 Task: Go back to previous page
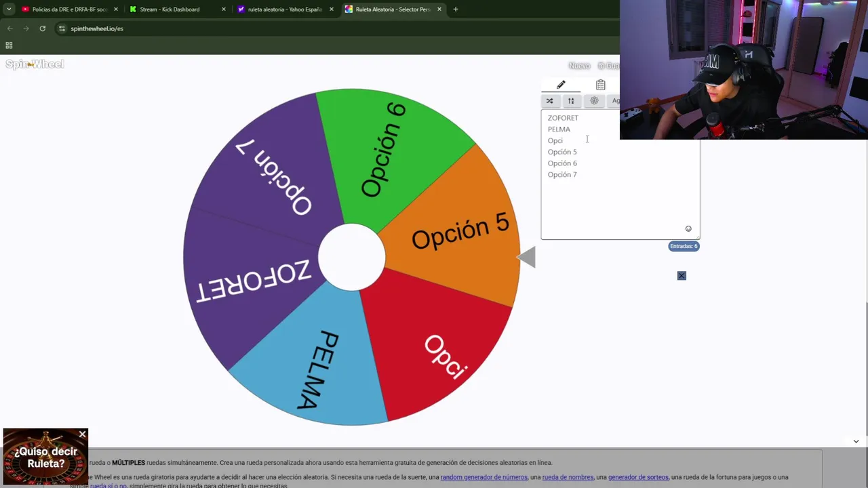coord(9,28)
